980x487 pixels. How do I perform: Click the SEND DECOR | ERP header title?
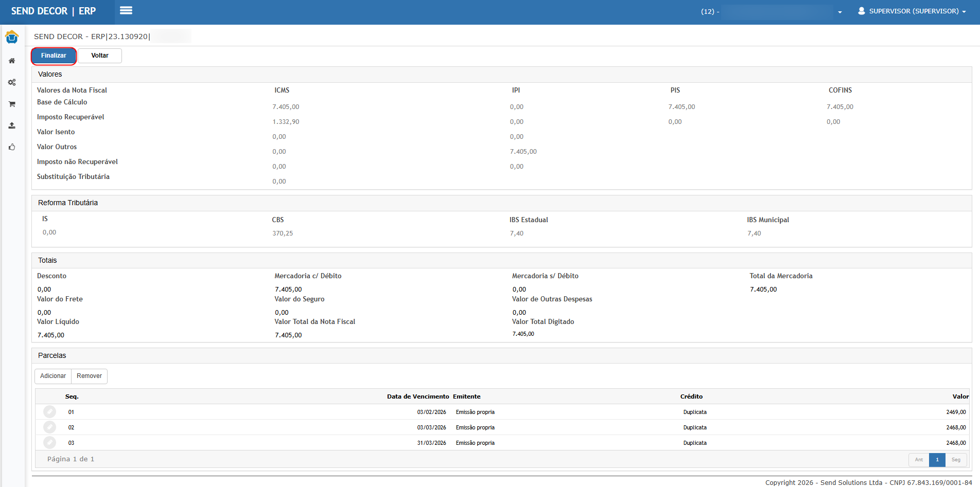[x=54, y=11]
